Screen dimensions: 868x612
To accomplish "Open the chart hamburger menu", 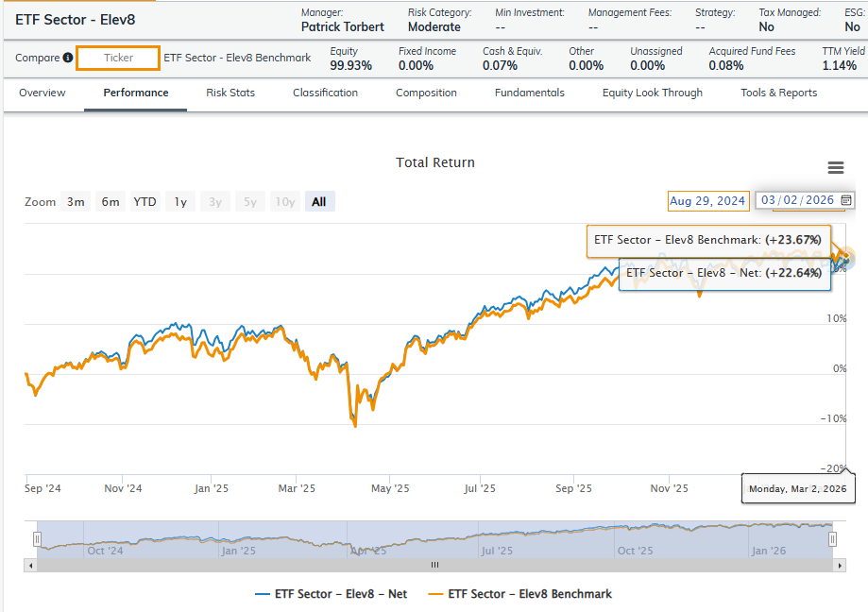I will pyautogui.click(x=835, y=168).
